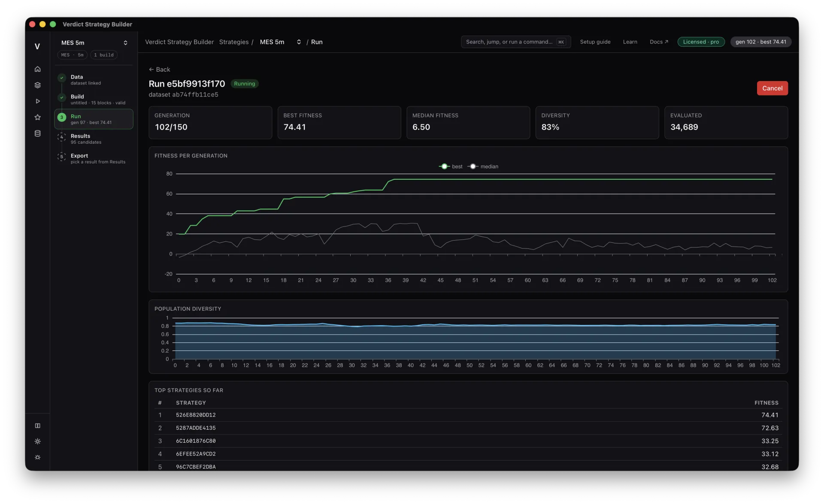The height and width of the screenshot is (504, 824).
Task: Click the keyboard shortcut badge in search
Action: click(x=561, y=42)
